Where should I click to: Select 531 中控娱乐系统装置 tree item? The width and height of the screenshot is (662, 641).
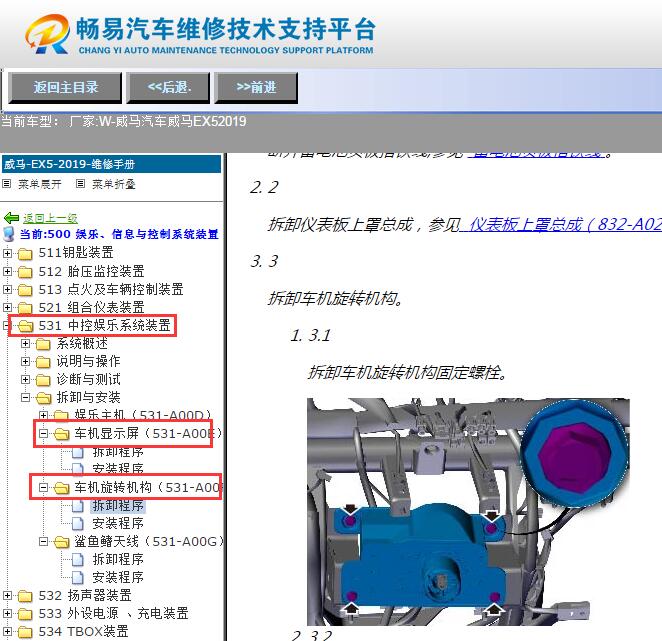[x=105, y=326]
